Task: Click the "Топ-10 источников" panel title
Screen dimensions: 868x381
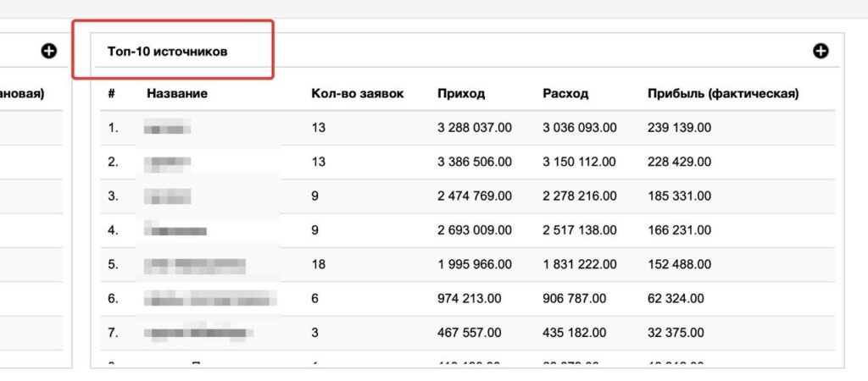Action: point(167,52)
